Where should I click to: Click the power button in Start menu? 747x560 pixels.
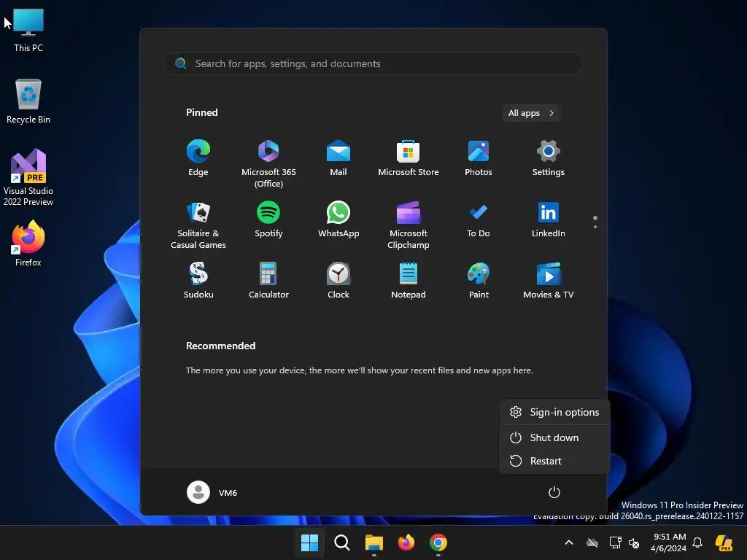554,492
